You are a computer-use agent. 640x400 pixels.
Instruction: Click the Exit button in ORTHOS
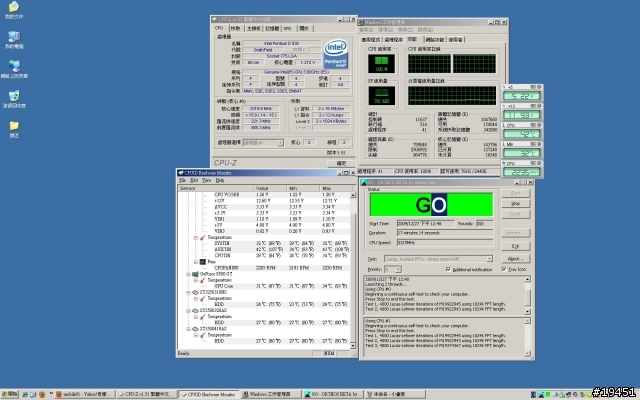pos(516,246)
